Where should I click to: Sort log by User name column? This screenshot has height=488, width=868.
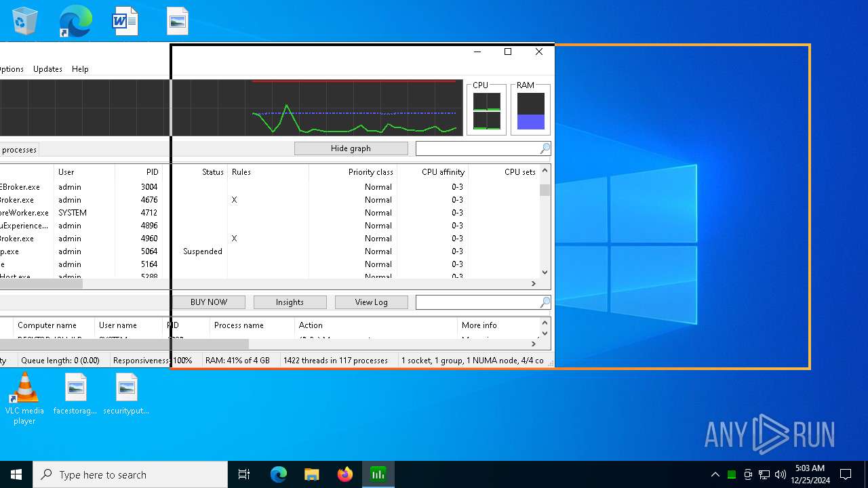coord(128,325)
